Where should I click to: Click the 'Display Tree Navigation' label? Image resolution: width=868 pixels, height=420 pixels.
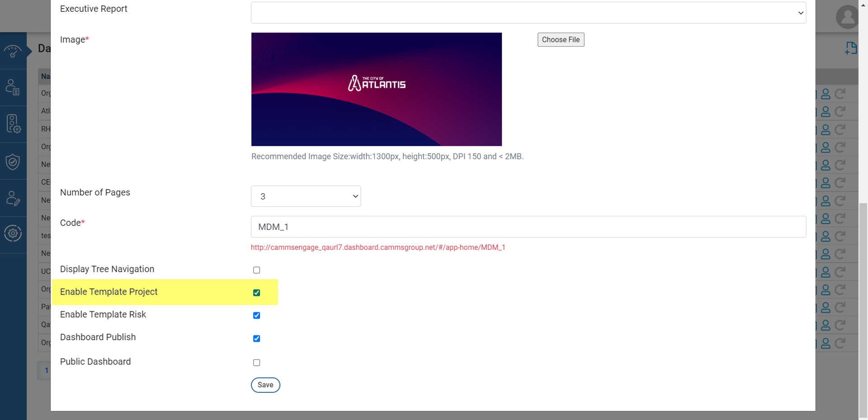pyautogui.click(x=107, y=269)
